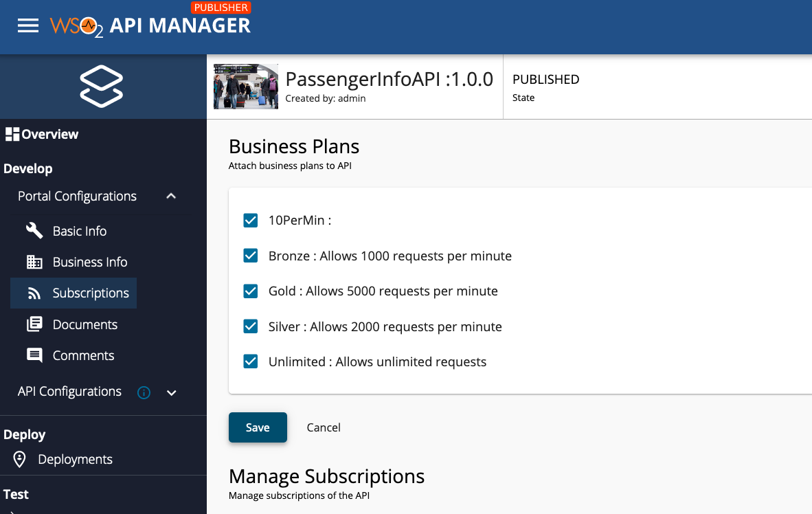Click the PassengerInfoAPI thumbnail image

click(x=246, y=87)
